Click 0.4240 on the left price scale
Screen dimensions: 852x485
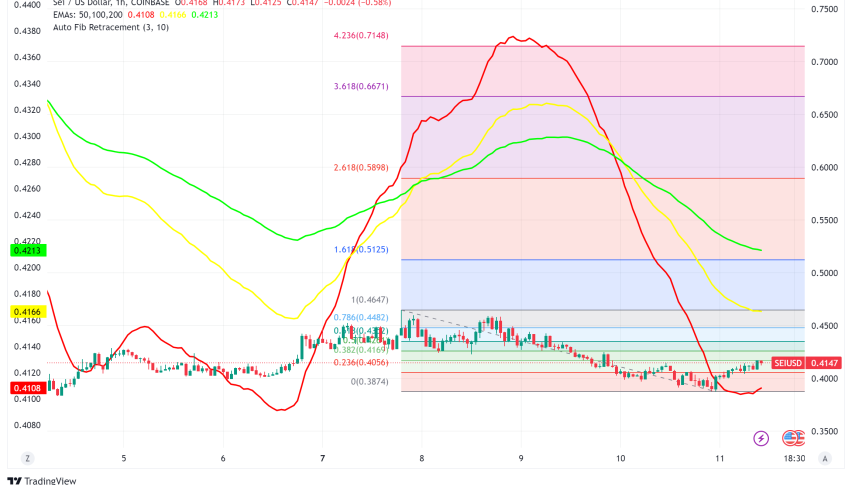click(27, 215)
